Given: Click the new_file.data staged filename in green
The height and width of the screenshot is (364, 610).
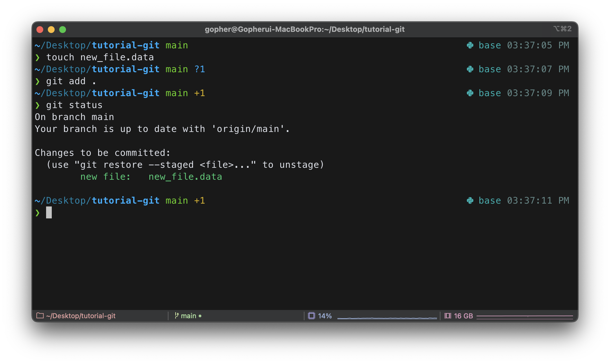Looking at the screenshot, I should [x=185, y=177].
